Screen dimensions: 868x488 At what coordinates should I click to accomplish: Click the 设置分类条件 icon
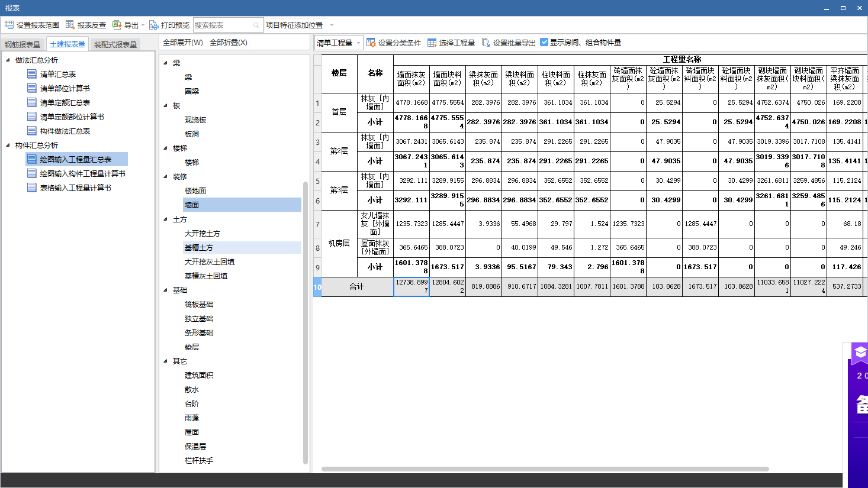coord(371,43)
